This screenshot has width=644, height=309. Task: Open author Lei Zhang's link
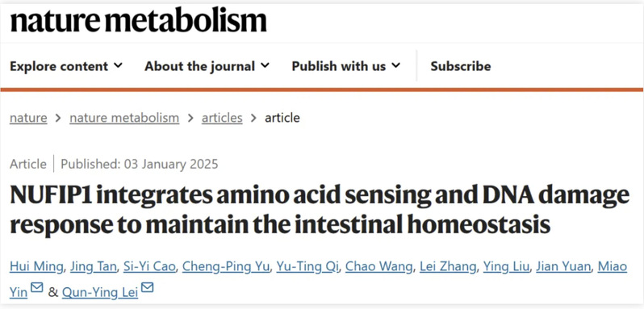448,267
